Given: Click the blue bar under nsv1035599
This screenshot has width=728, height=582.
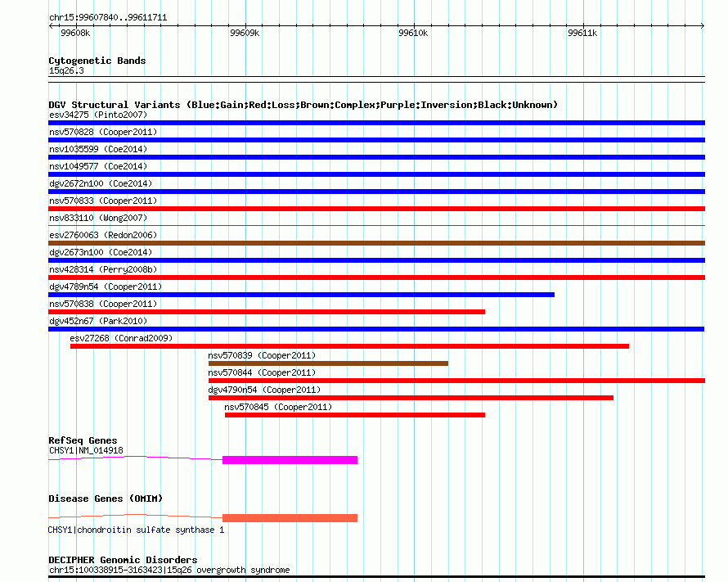Looking at the screenshot, I should click(x=376, y=157).
